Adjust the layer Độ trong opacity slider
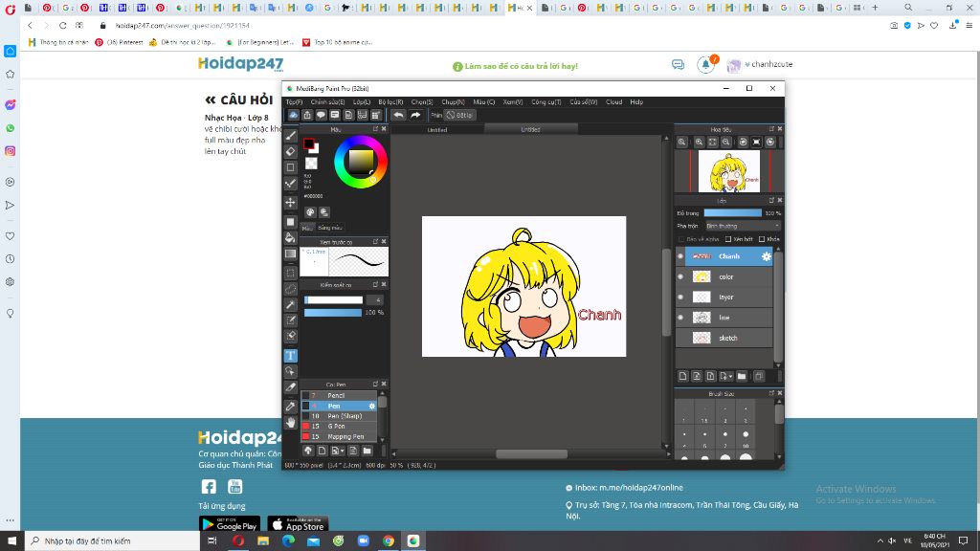Screen dimensions: 980x551 732,213
